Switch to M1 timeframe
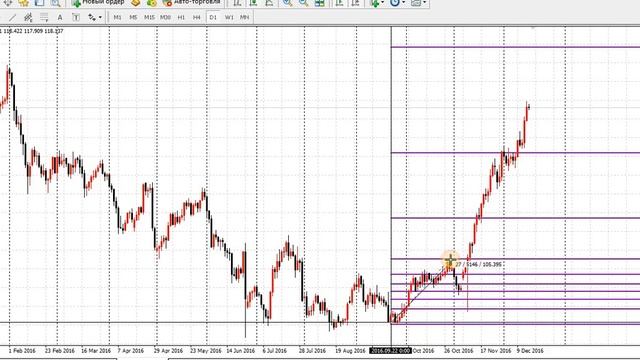This screenshot has width=640, height=360. (x=118, y=17)
